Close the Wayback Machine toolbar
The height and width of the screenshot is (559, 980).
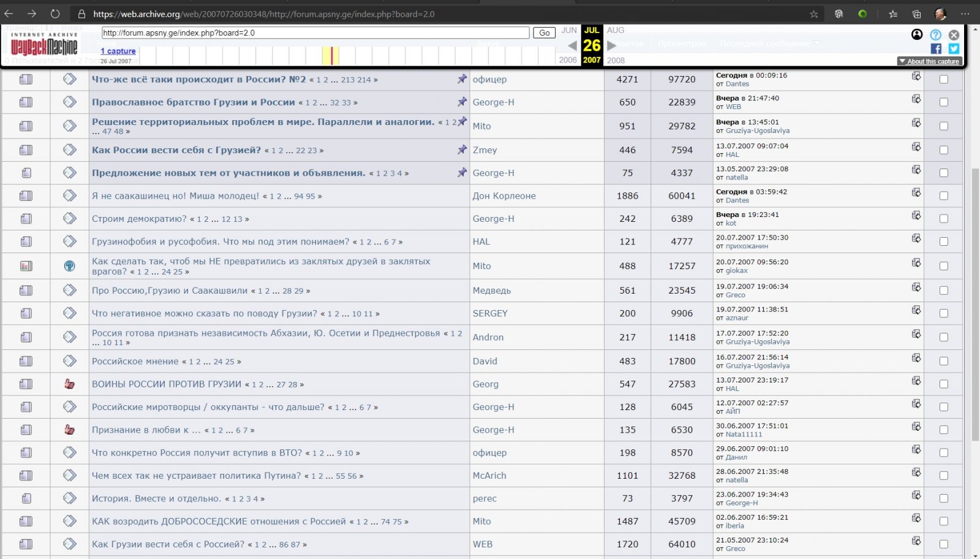[954, 35]
